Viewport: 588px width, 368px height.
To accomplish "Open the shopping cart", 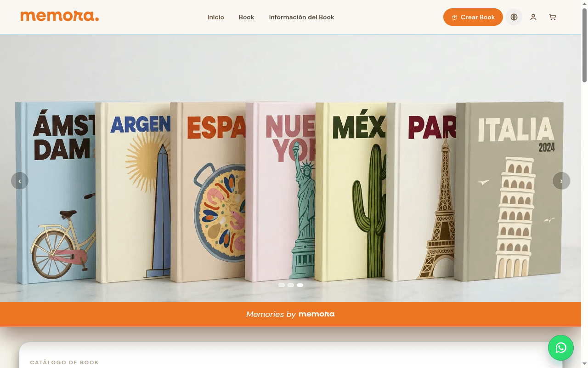I will (x=553, y=17).
